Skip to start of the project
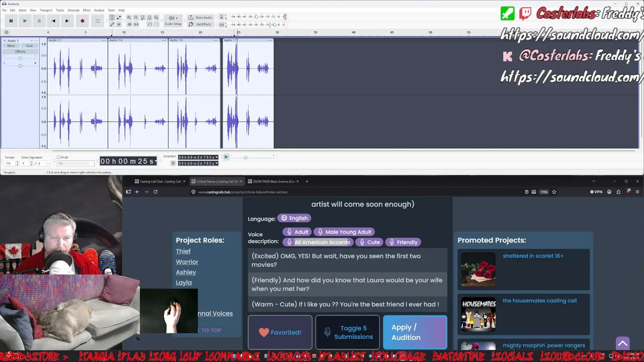This screenshot has width=644, height=362. point(53,21)
